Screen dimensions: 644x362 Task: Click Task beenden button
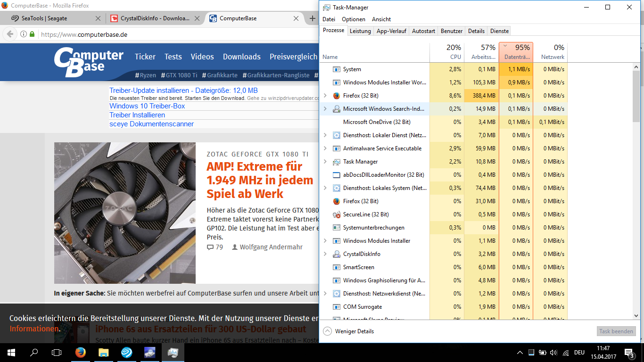coord(616,331)
